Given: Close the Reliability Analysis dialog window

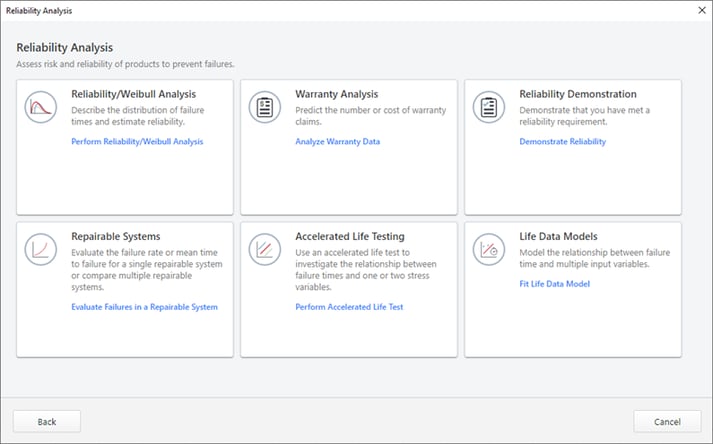Looking at the screenshot, I should [699, 10].
